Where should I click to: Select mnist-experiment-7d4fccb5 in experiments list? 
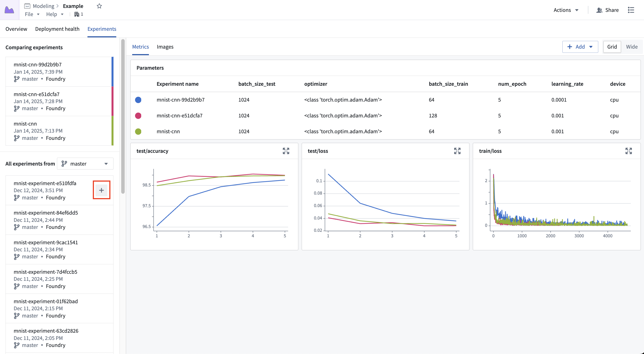(x=60, y=279)
